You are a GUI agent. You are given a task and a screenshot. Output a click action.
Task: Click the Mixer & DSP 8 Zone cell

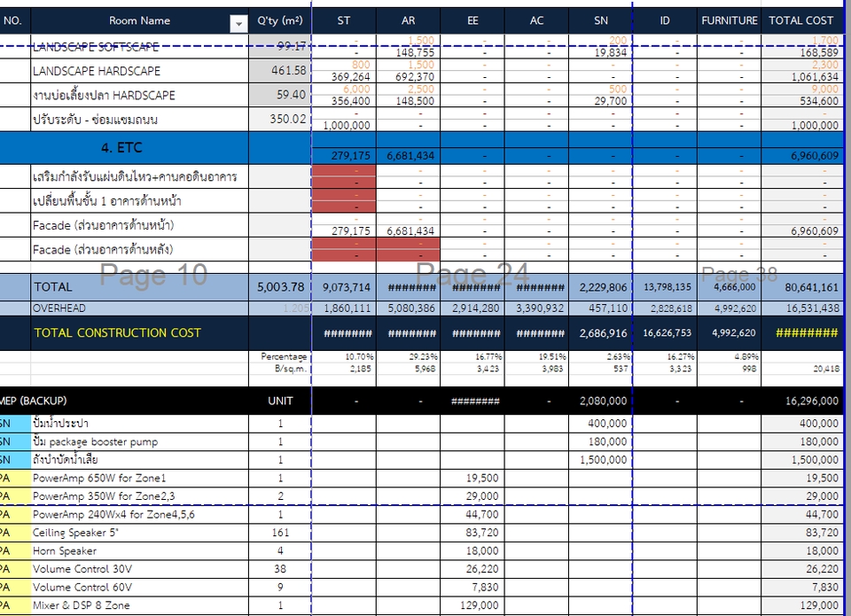[x=139, y=605]
